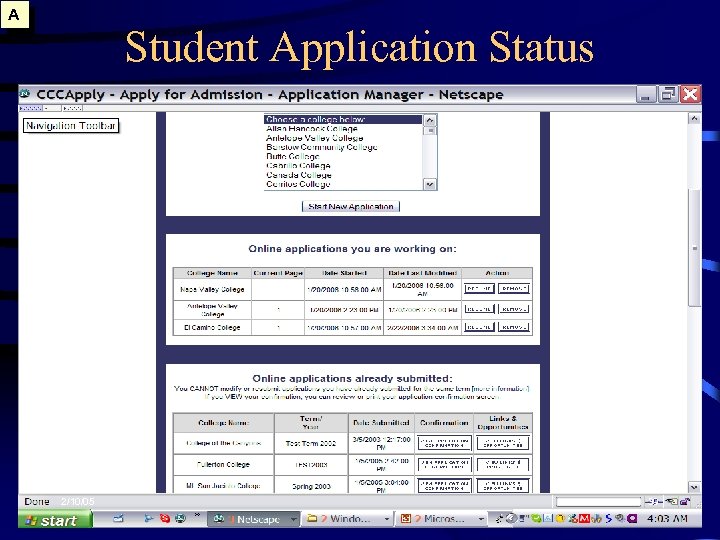
Task: Click Remove button for Napa Valley College
Action: point(514,288)
